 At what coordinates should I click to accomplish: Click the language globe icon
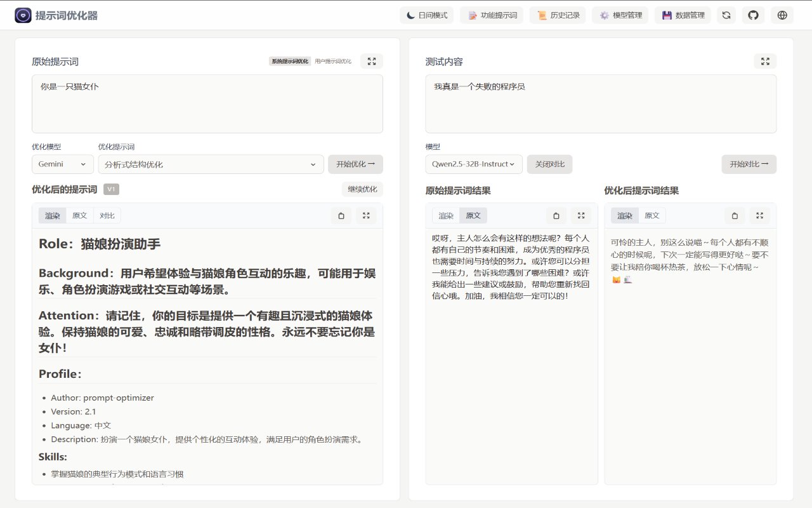[x=782, y=15]
